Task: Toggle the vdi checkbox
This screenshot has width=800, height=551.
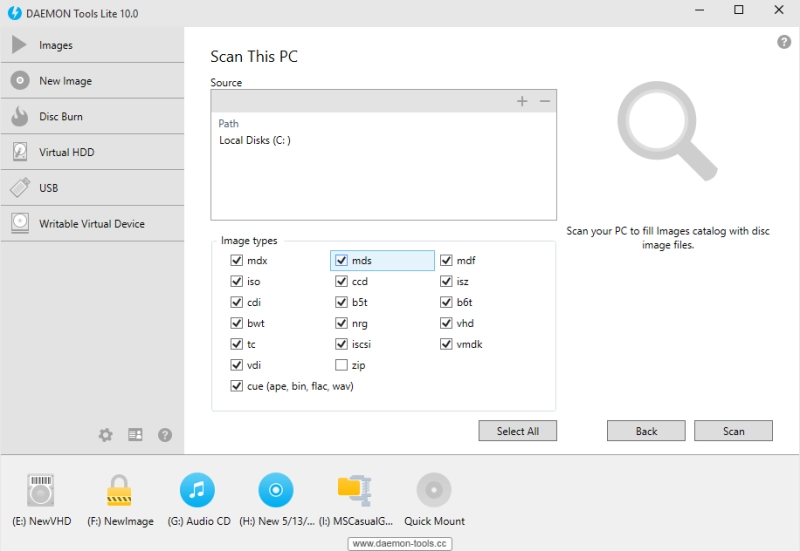Action: coord(236,365)
